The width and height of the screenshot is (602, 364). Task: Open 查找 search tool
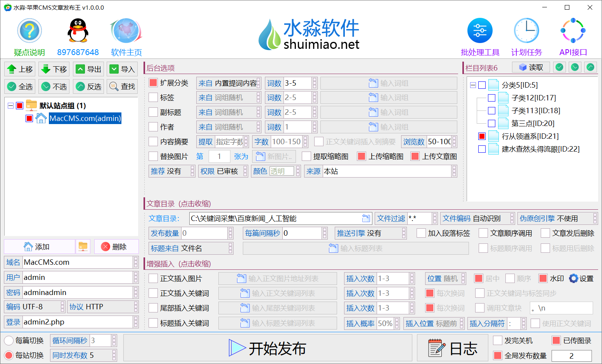pos(122,86)
